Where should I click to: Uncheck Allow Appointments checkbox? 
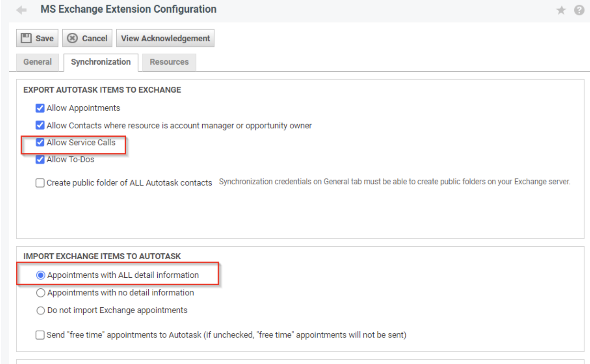(x=40, y=108)
